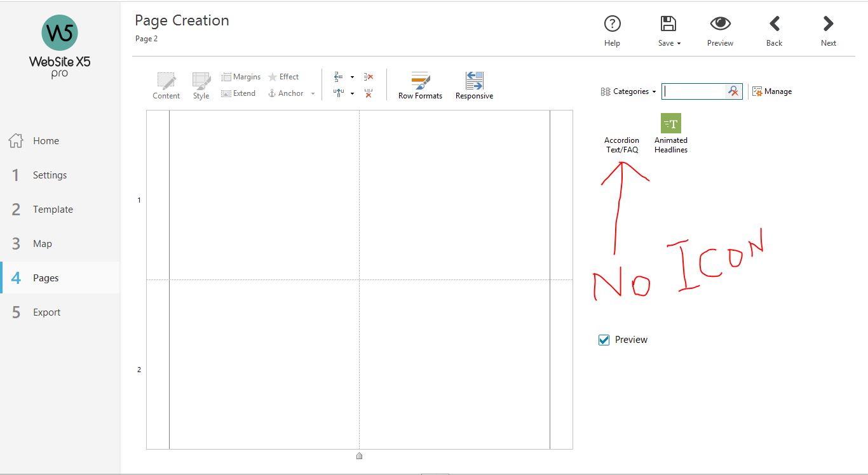Image resolution: width=868 pixels, height=475 pixels.
Task: Click the delete row icon
Action: click(369, 77)
